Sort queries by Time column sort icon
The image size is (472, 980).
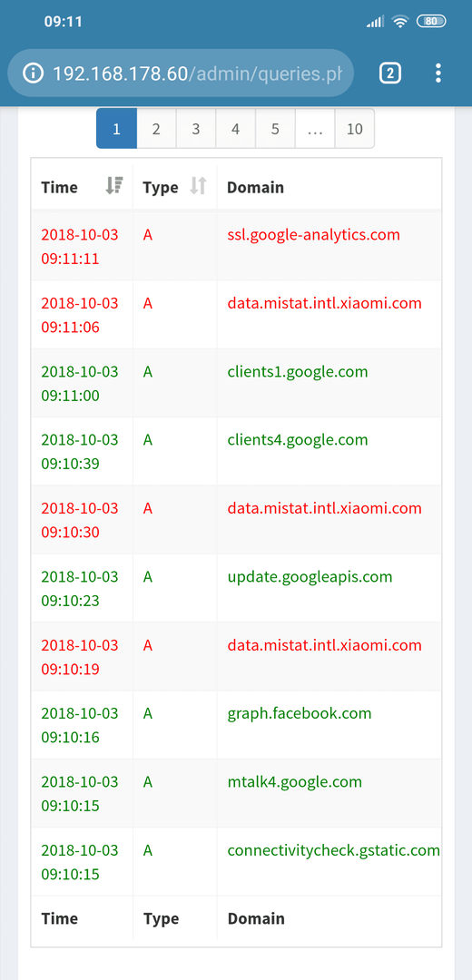pos(114,186)
